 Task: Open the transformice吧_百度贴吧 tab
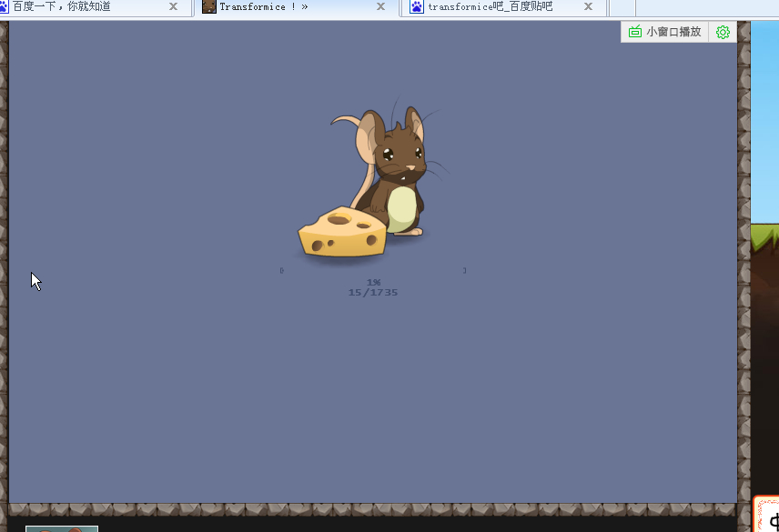click(x=491, y=6)
